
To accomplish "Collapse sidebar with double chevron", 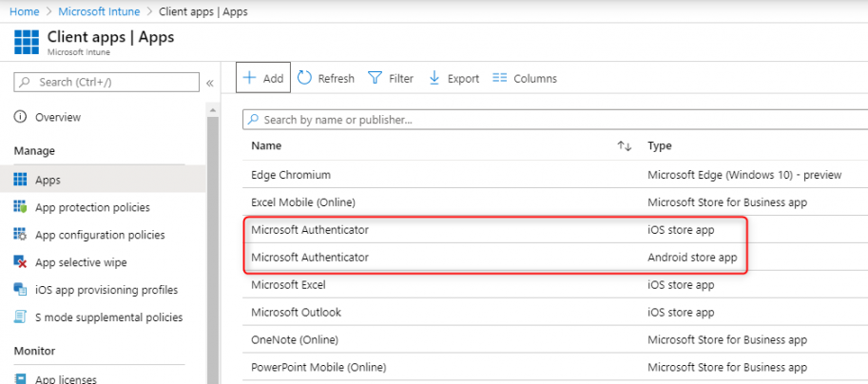I will (x=210, y=83).
